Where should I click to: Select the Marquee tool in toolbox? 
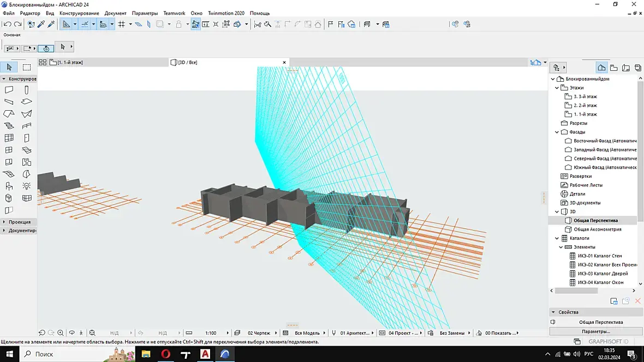(x=27, y=67)
